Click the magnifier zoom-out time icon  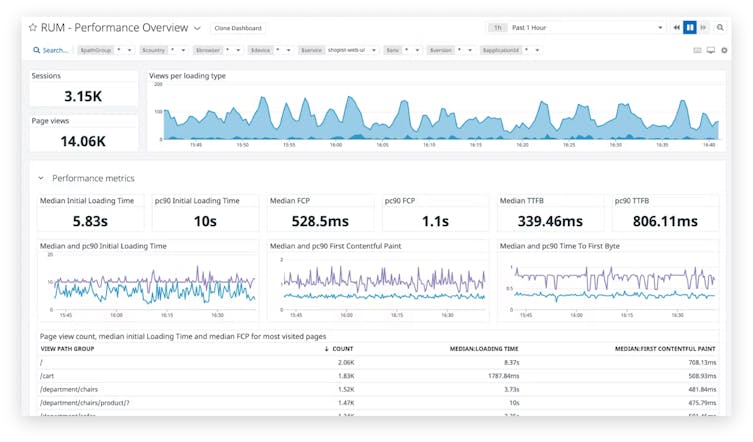point(720,28)
